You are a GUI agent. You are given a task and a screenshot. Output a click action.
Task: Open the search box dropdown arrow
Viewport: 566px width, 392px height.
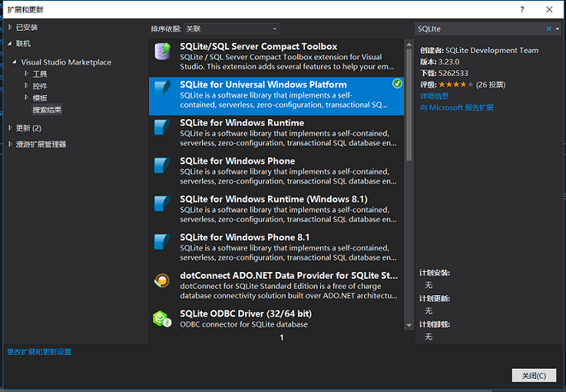(x=558, y=29)
